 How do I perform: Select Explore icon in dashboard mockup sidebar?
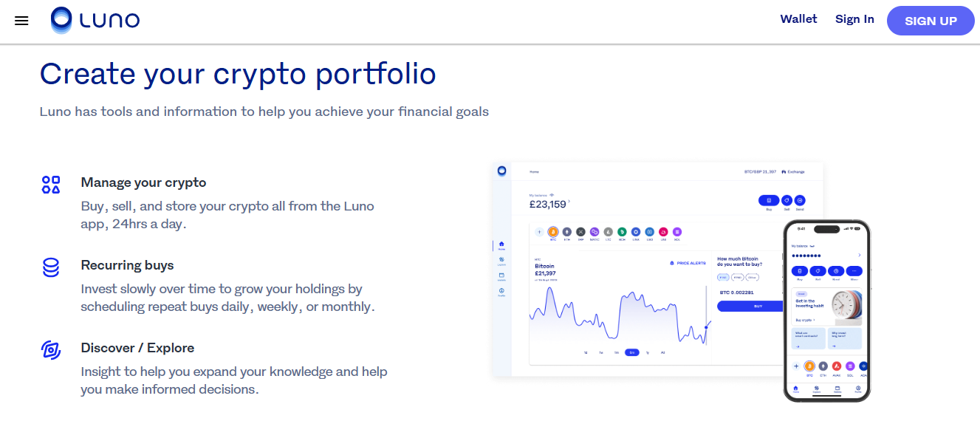point(501,261)
